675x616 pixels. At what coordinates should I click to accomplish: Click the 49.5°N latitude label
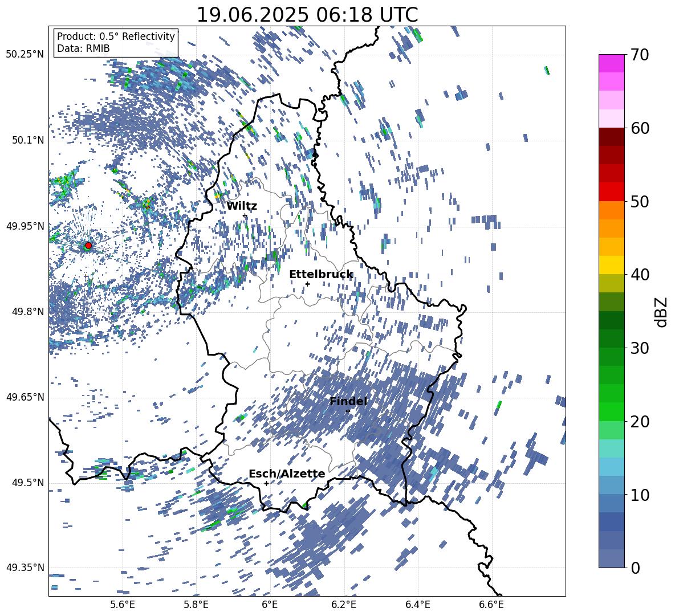point(27,482)
